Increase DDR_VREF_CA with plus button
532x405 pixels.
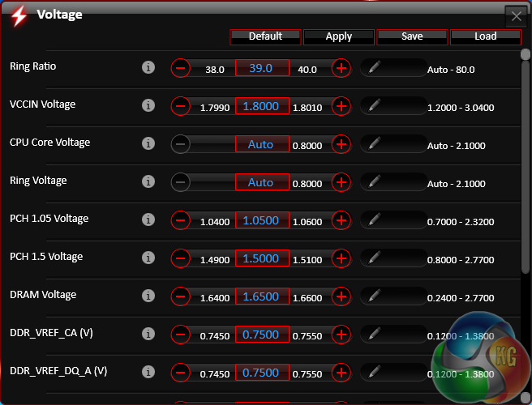pyautogui.click(x=341, y=335)
